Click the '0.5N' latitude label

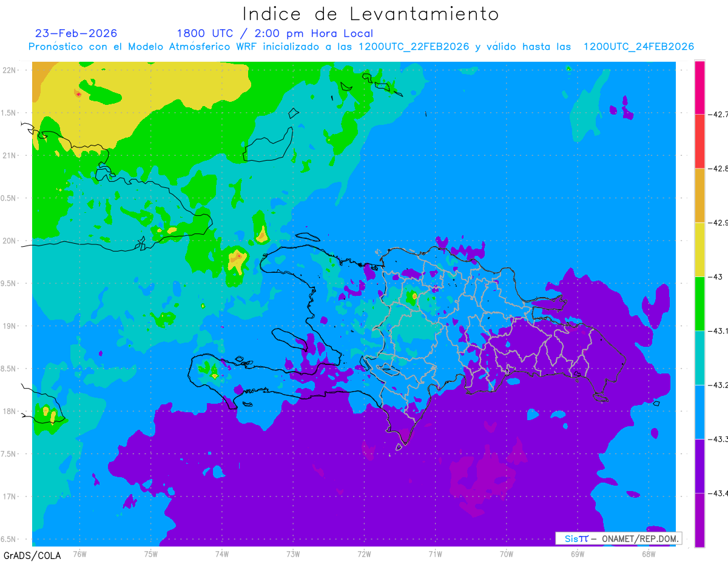pyautogui.click(x=9, y=198)
